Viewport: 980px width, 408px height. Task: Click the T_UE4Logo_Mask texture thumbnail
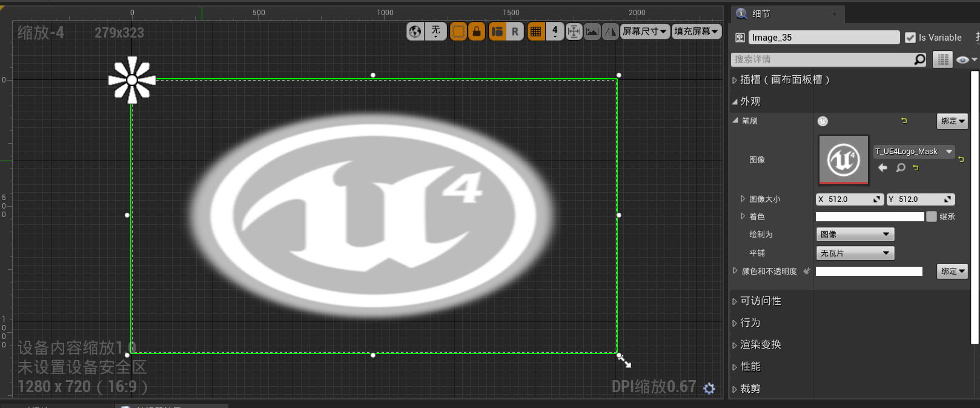[844, 160]
